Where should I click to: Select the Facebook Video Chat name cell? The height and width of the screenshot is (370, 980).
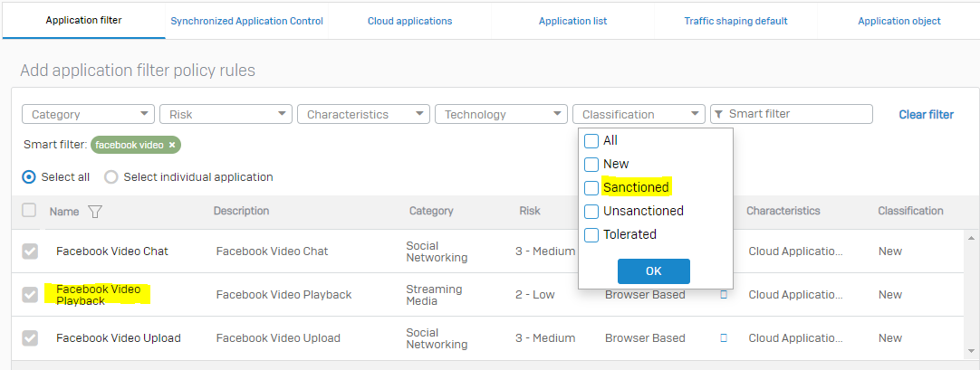tap(112, 251)
